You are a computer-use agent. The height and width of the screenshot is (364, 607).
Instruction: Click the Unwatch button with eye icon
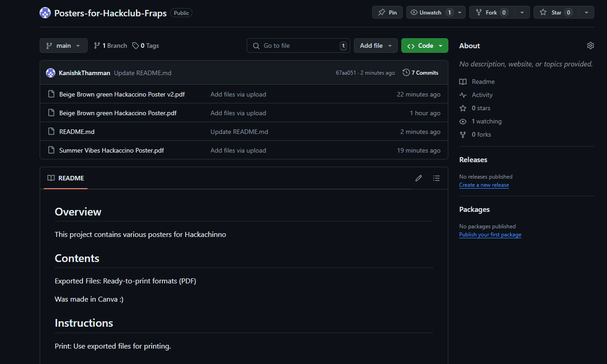point(431,12)
